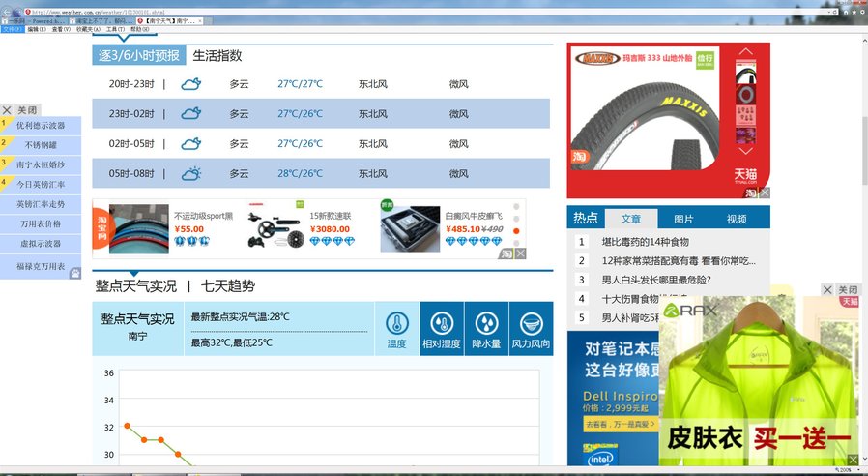Open the 文件 menu in menu bar

coord(12,29)
